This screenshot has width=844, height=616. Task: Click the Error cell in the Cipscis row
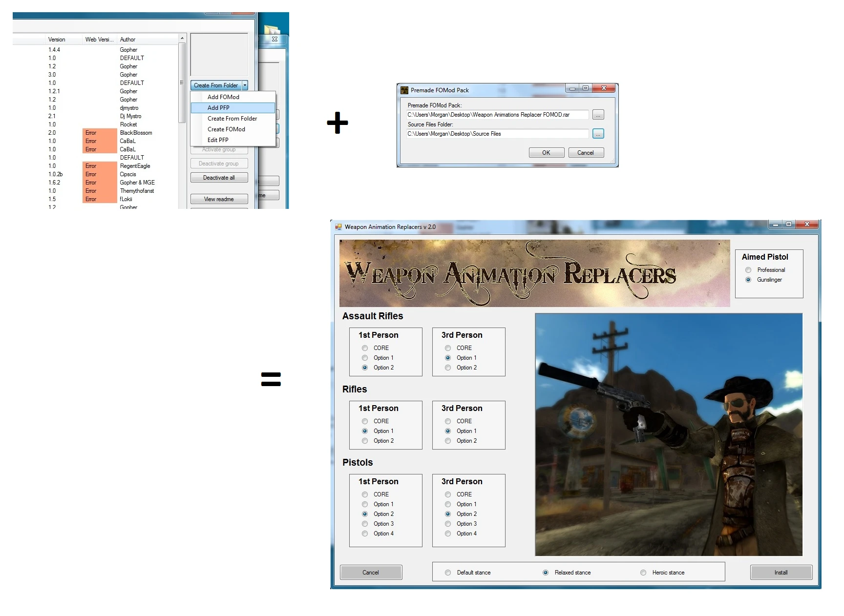tap(100, 174)
